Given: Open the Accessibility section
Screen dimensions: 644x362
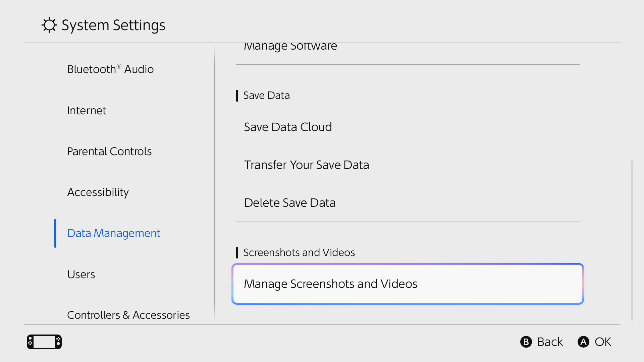Looking at the screenshot, I should coord(98,192).
